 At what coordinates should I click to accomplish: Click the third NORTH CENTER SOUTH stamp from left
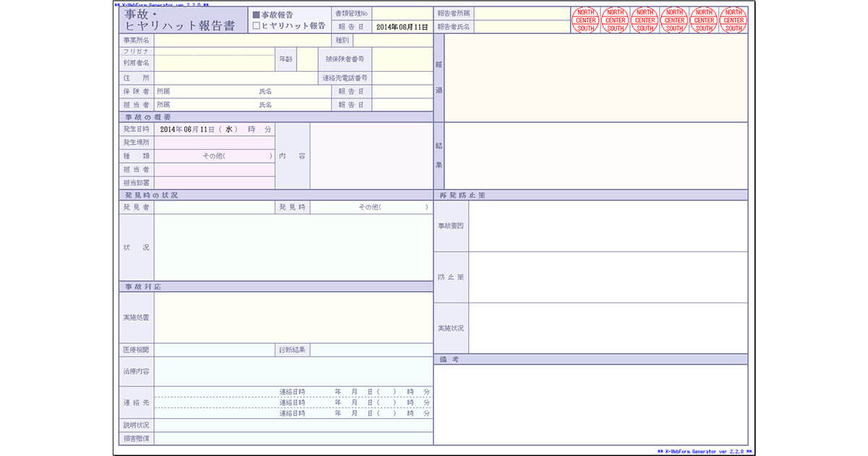coord(644,20)
